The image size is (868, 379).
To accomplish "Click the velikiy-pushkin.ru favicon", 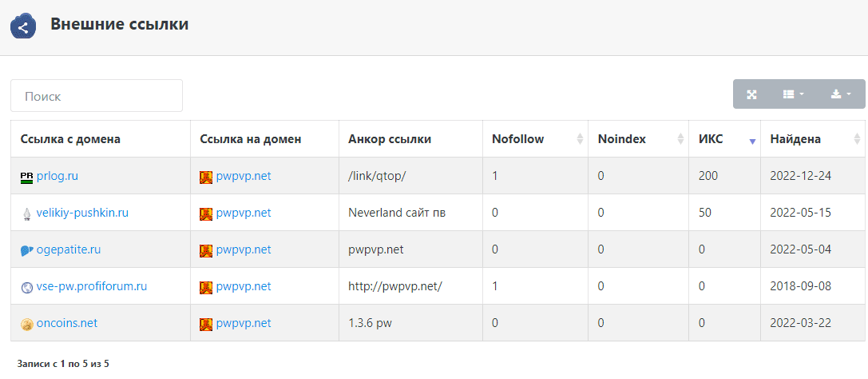I will (26, 213).
